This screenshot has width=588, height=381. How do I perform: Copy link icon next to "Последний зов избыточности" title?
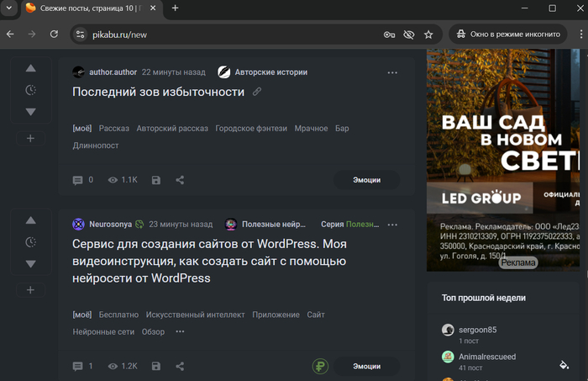[x=257, y=92]
